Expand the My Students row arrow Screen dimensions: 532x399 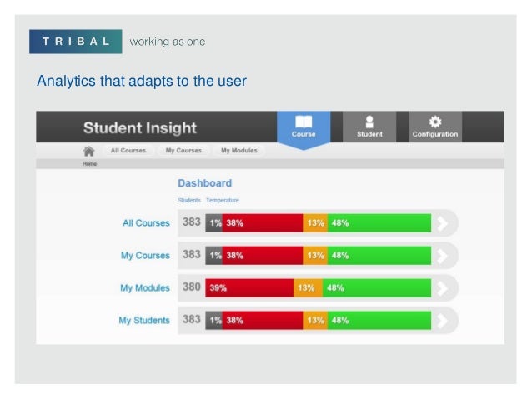(444, 320)
